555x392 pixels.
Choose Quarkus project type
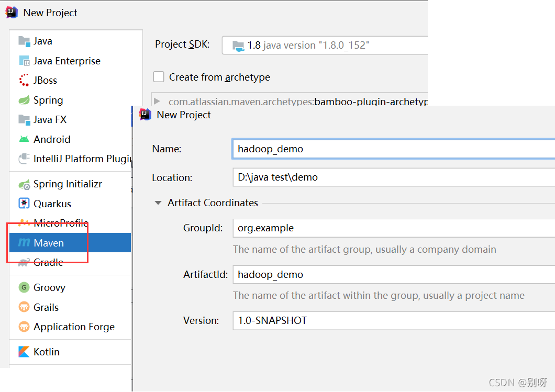[70, 204]
